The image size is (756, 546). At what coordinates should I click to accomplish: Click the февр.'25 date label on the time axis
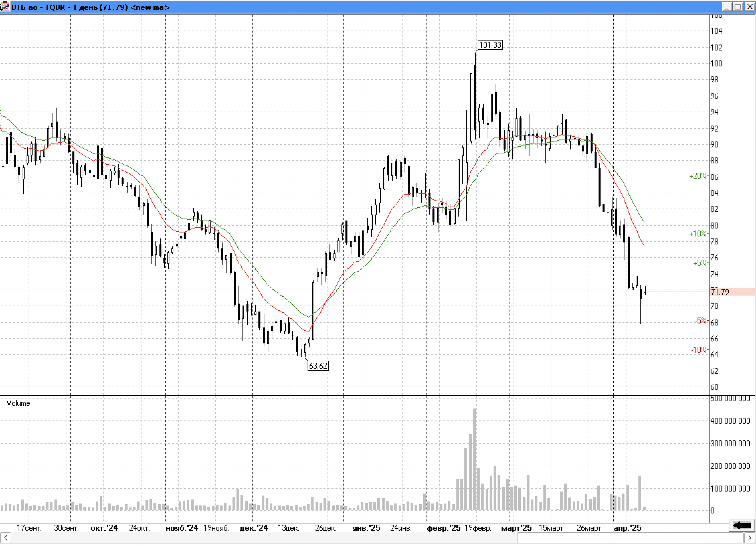tap(443, 528)
